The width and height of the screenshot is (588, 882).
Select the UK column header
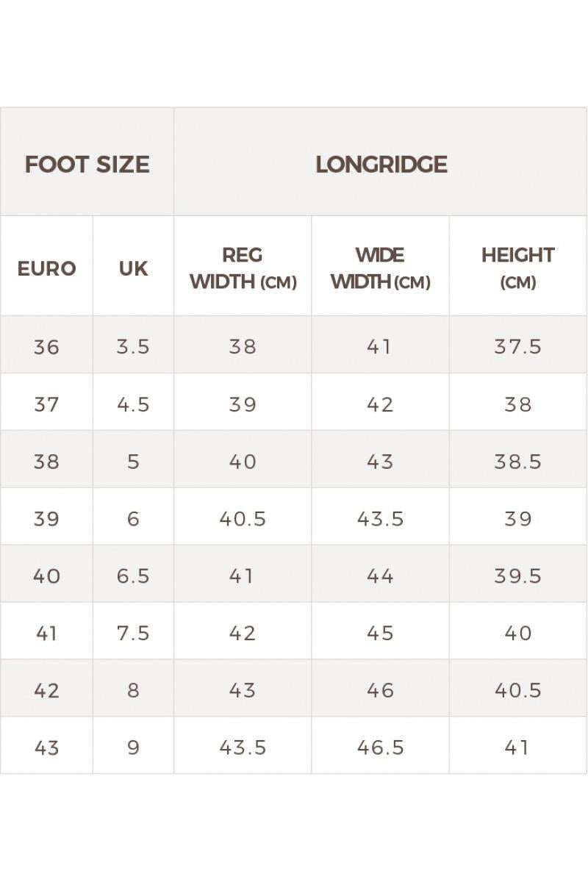pos(133,268)
